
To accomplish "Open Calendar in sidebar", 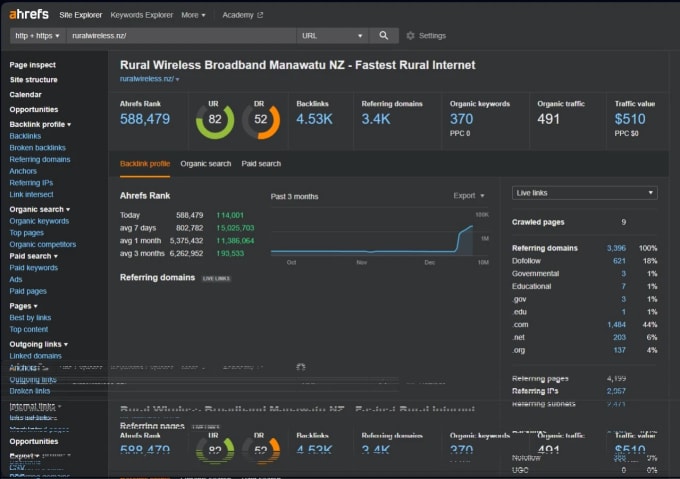I will pos(26,94).
